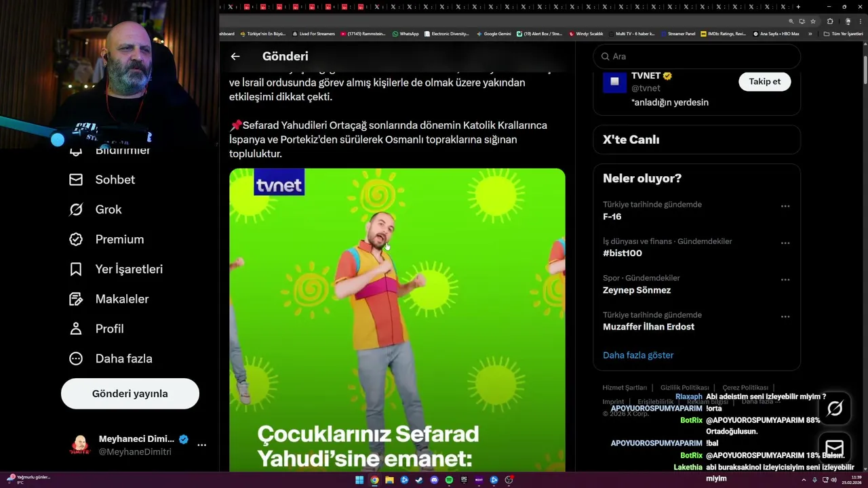Open Hizmet Şartları footer link
This screenshot has width=868, height=488.
tap(625, 388)
